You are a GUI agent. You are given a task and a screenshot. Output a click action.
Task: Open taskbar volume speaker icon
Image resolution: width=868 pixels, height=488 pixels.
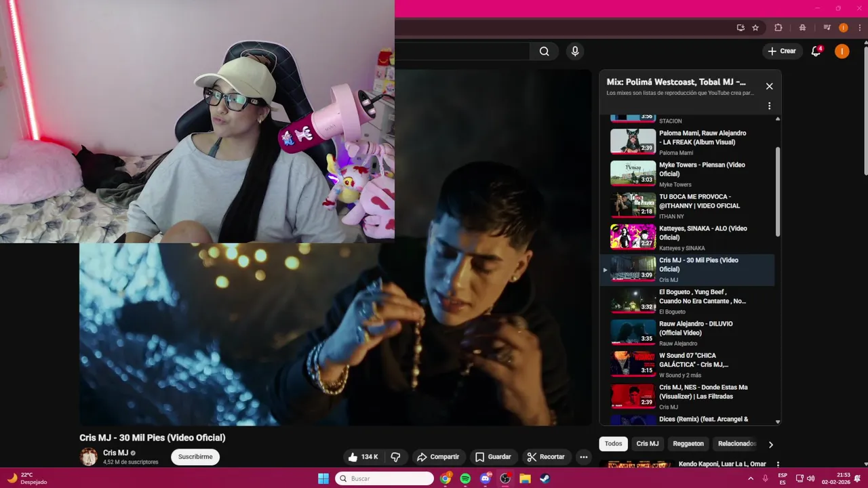point(810,479)
